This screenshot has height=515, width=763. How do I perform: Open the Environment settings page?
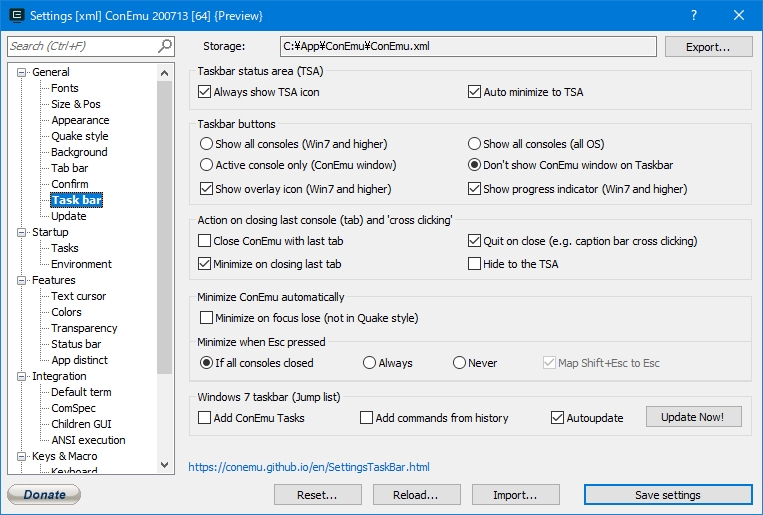point(81,264)
